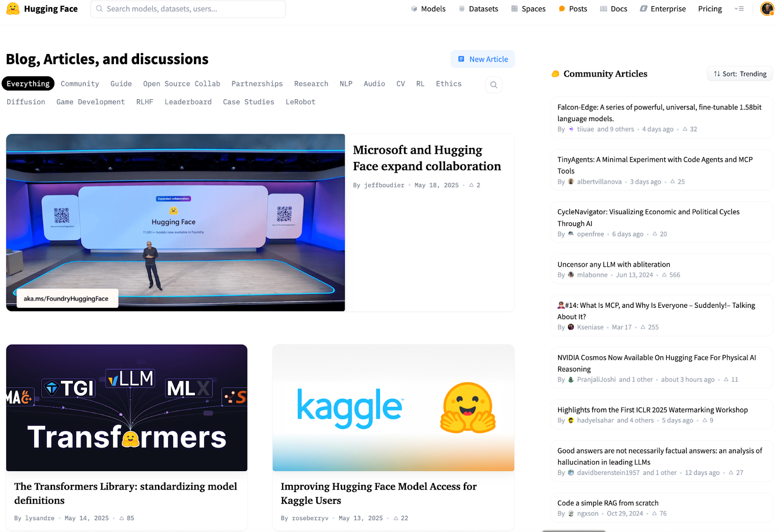
Task: Open the user profile avatar
Action: 767,9
